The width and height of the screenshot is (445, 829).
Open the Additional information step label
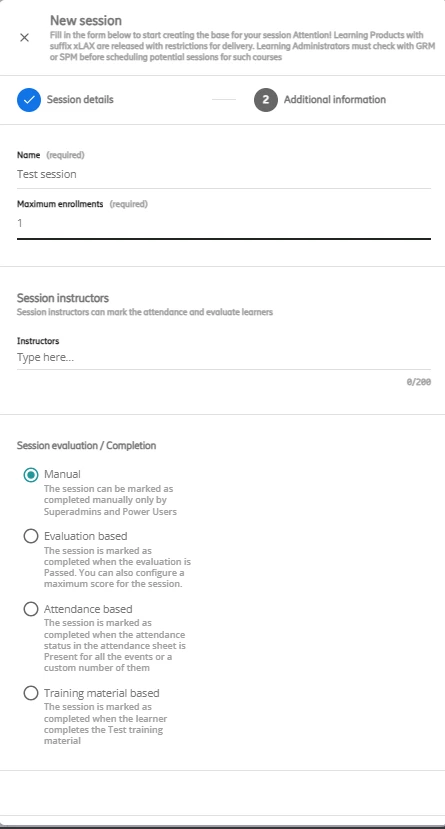pos(335,99)
